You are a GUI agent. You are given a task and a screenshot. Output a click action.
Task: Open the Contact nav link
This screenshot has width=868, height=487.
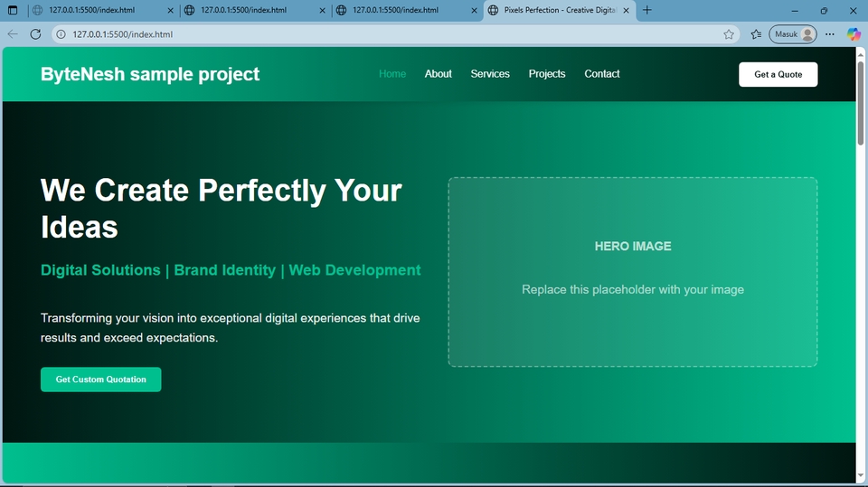click(602, 73)
